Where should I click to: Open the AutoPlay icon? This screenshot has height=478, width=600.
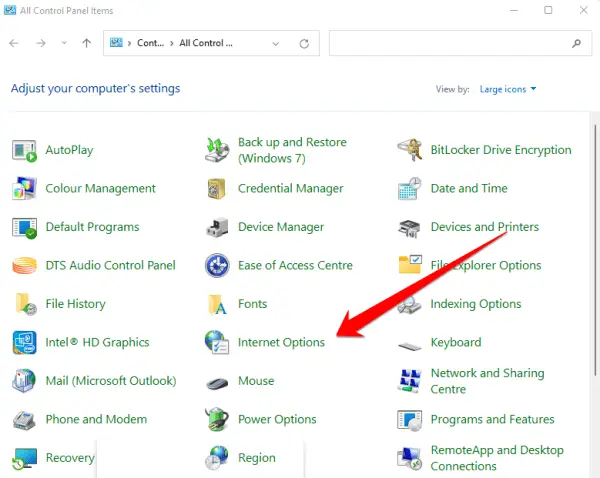[24, 150]
